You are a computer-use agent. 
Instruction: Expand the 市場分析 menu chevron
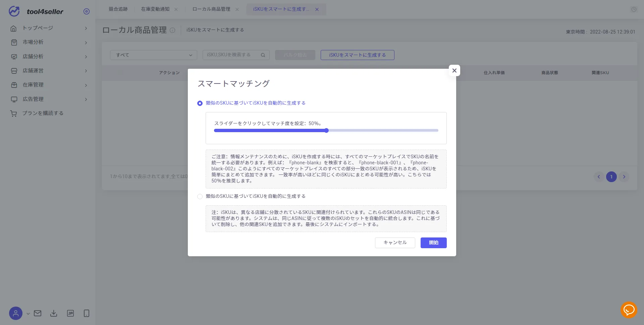tap(86, 43)
